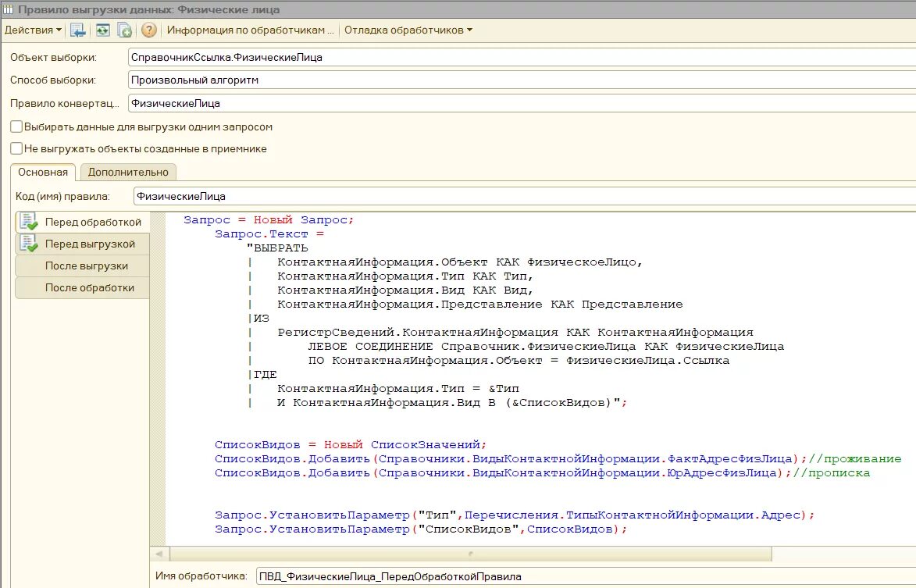Click the line КАК ФизическоеЛицо
This screenshot has width=916, height=588.
click(x=460, y=262)
